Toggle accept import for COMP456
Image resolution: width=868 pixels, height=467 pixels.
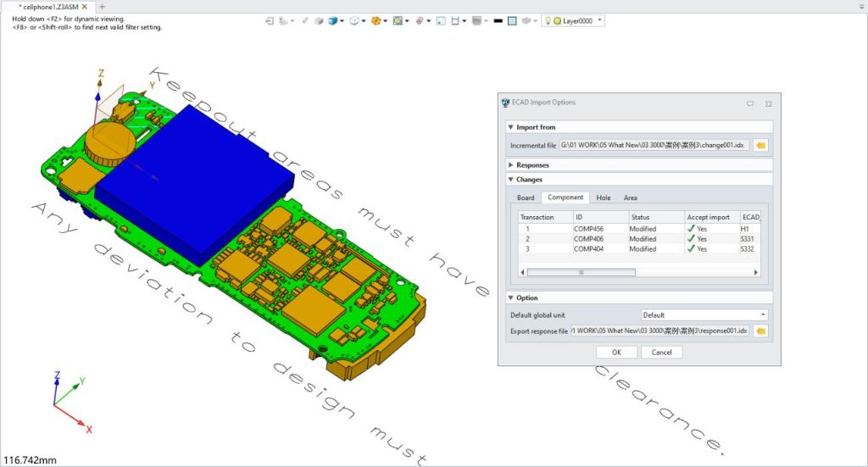coord(692,229)
